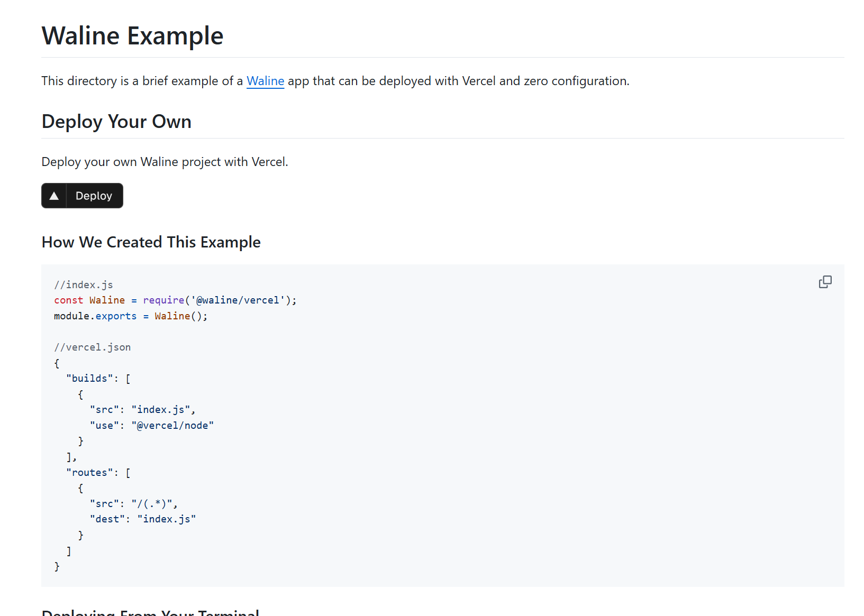Click the Vercel triangle logo on Deploy button

pos(54,196)
